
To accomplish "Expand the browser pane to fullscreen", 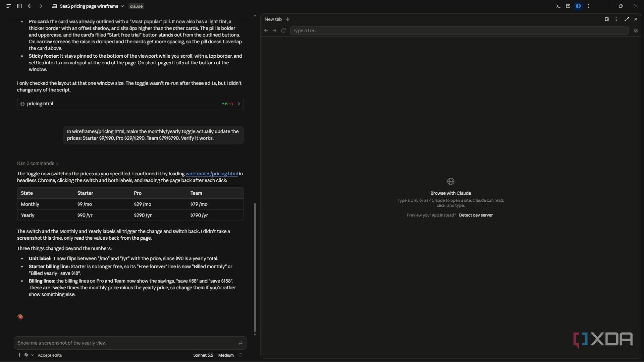I will tap(627, 19).
